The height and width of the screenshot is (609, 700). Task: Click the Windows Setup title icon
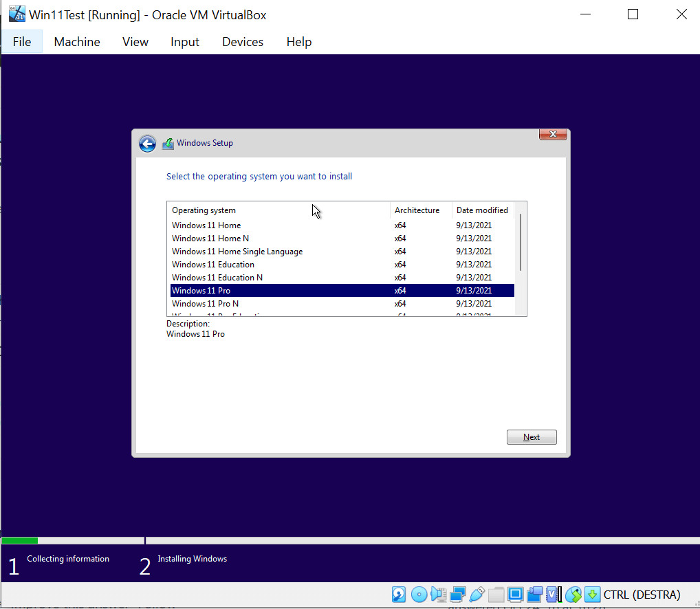(168, 144)
